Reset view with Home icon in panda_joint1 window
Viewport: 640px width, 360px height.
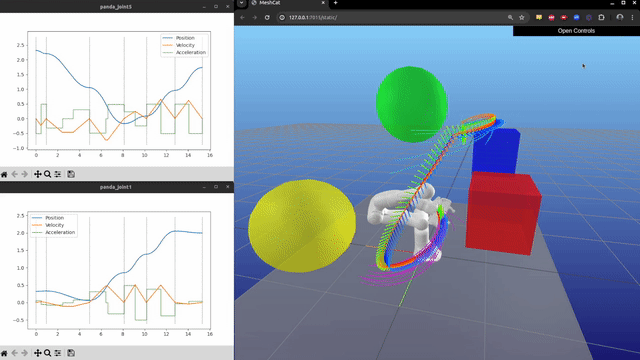tap(4, 353)
